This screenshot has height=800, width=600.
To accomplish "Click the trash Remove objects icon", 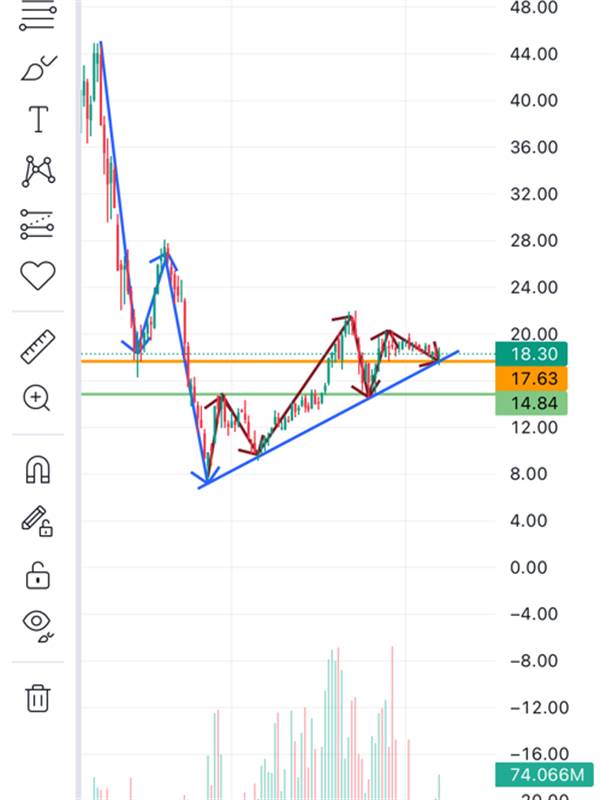I will click(38, 697).
